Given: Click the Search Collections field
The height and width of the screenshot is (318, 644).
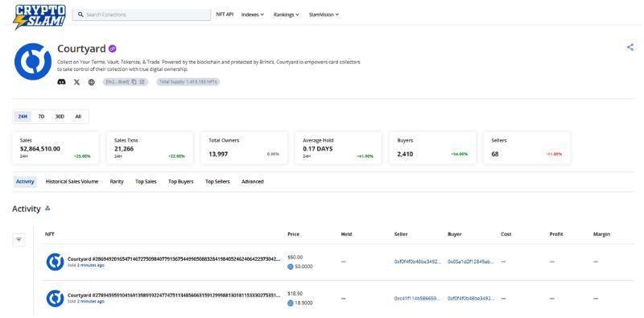Looking at the screenshot, I should point(142,14).
